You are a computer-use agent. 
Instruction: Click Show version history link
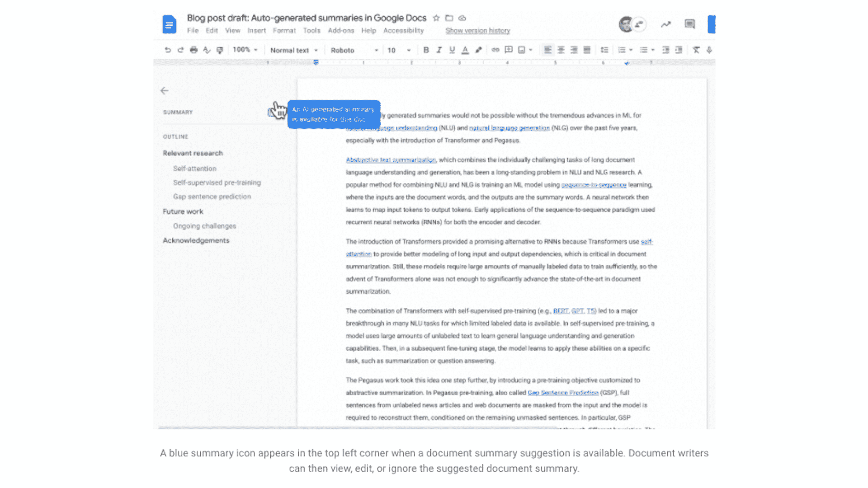478,31
